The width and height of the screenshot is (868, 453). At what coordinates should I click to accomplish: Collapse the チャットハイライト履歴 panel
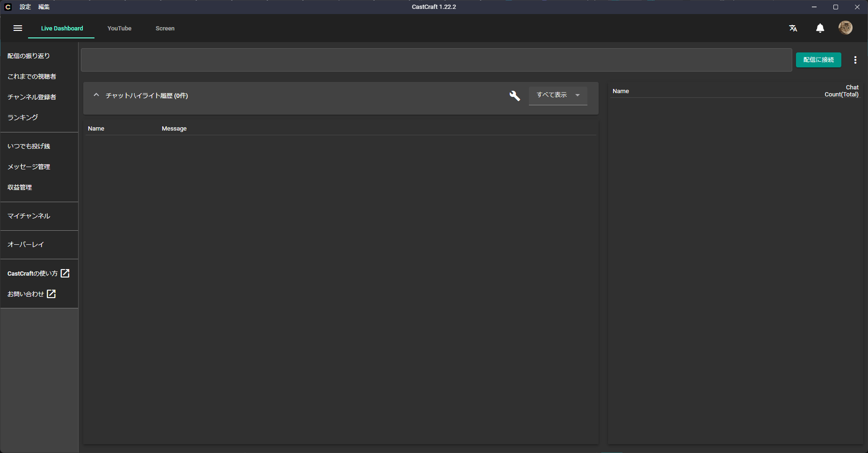click(96, 95)
